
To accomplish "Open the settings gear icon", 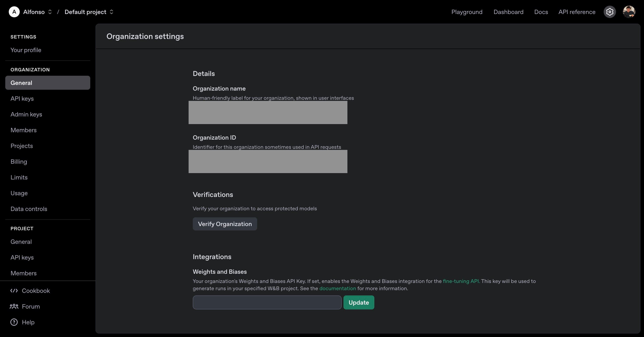I will [609, 12].
